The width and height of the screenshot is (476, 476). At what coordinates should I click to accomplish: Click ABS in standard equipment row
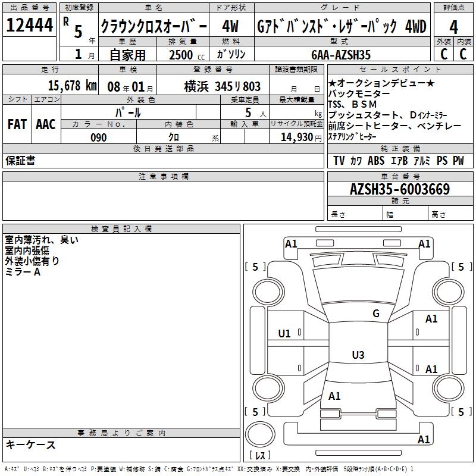(x=376, y=161)
